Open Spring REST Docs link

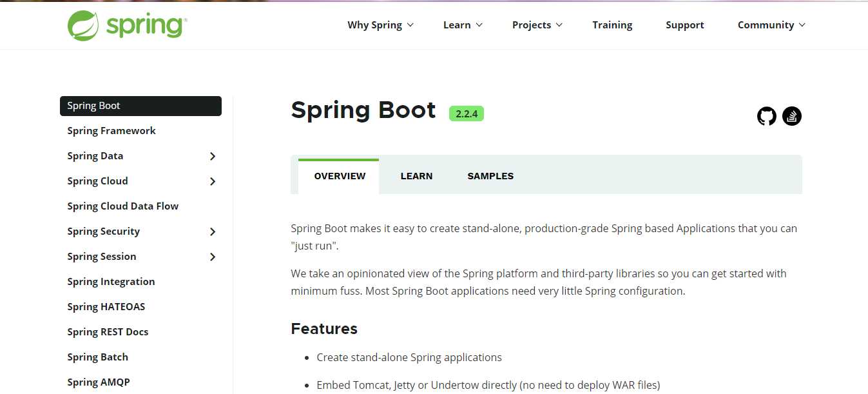pyautogui.click(x=108, y=332)
